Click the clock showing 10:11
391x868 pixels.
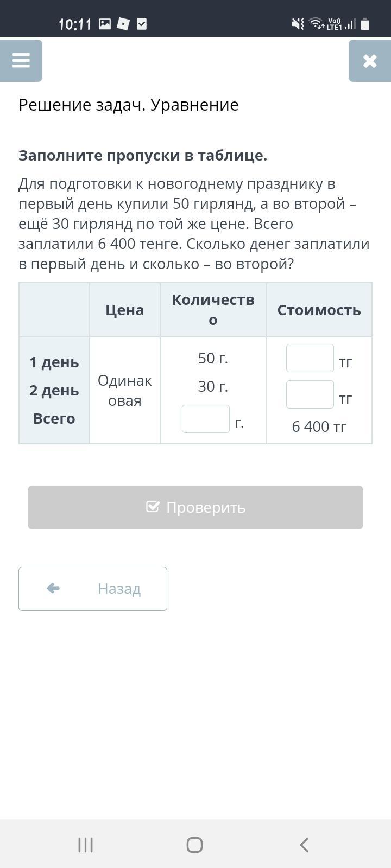tap(75, 24)
